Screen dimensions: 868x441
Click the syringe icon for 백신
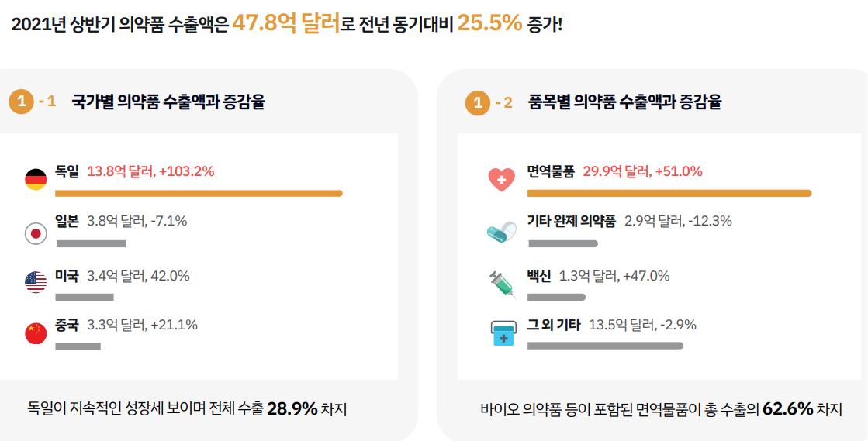[503, 284]
